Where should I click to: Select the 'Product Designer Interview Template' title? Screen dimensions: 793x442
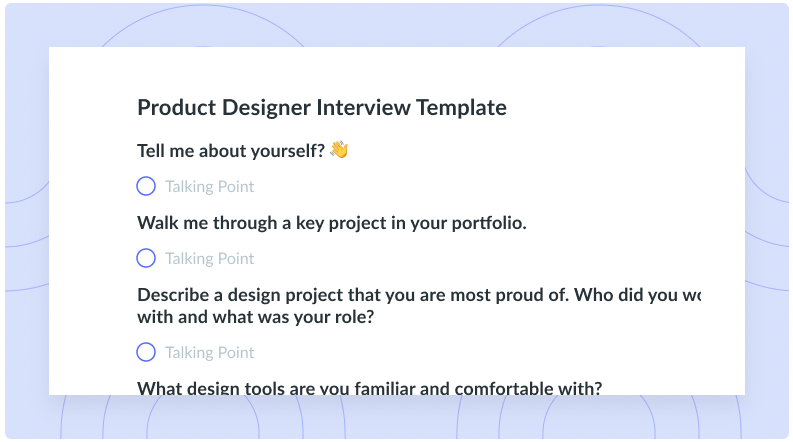point(322,108)
